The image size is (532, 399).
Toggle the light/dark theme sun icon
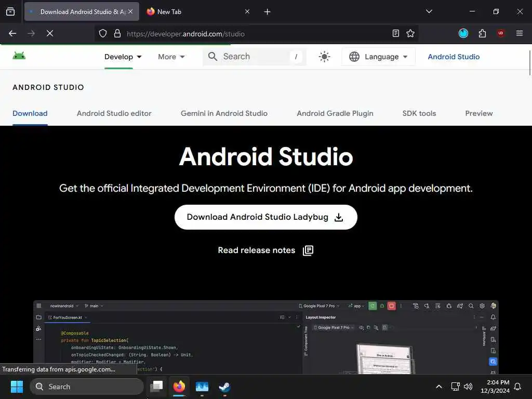(324, 57)
